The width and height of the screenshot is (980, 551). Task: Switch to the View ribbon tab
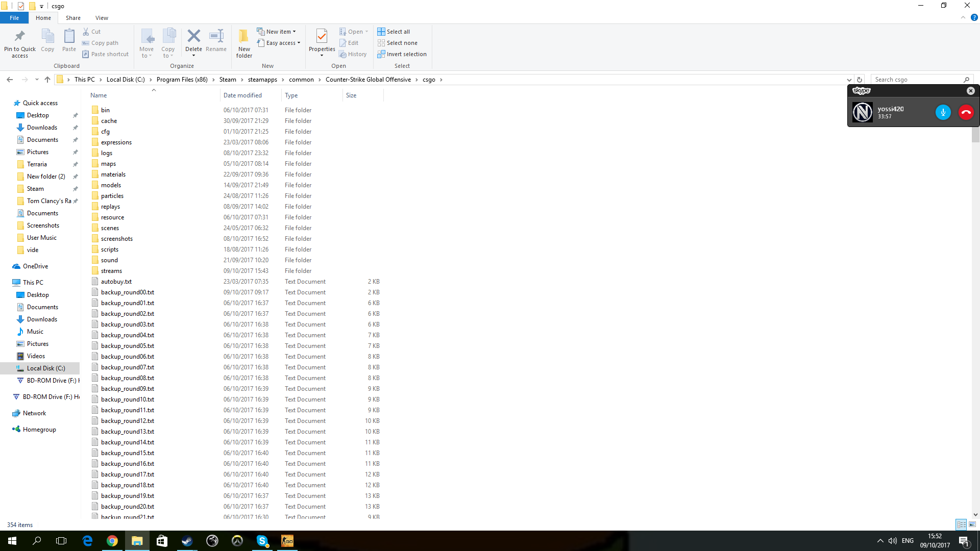click(x=102, y=18)
